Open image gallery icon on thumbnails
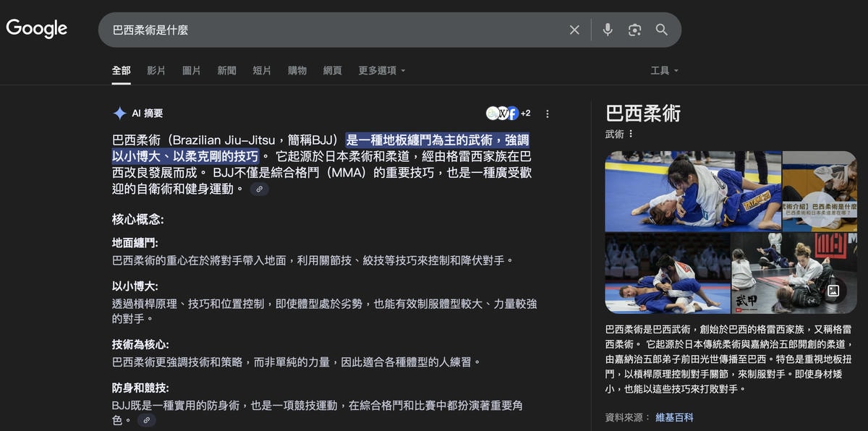This screenshot has height=431, width=868. pos(833,291)
